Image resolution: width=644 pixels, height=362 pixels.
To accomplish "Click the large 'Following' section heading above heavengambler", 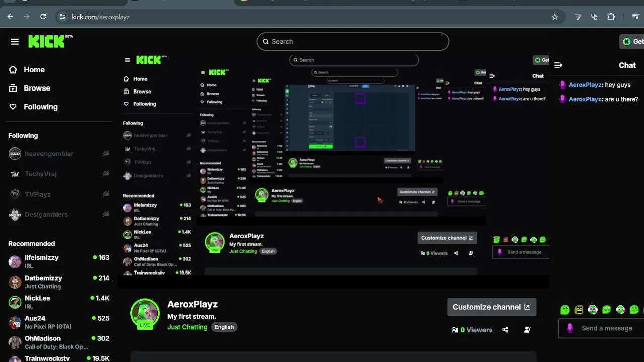I will click(x=23, y=135).
